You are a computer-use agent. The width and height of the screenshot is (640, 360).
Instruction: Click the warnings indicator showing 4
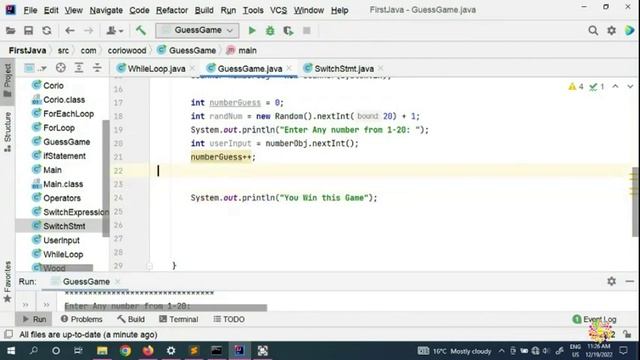(x=576, y=87)
